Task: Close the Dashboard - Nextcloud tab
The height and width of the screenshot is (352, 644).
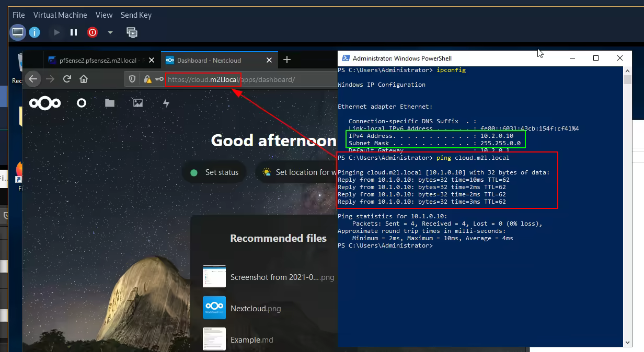Action: coord(269,60)
